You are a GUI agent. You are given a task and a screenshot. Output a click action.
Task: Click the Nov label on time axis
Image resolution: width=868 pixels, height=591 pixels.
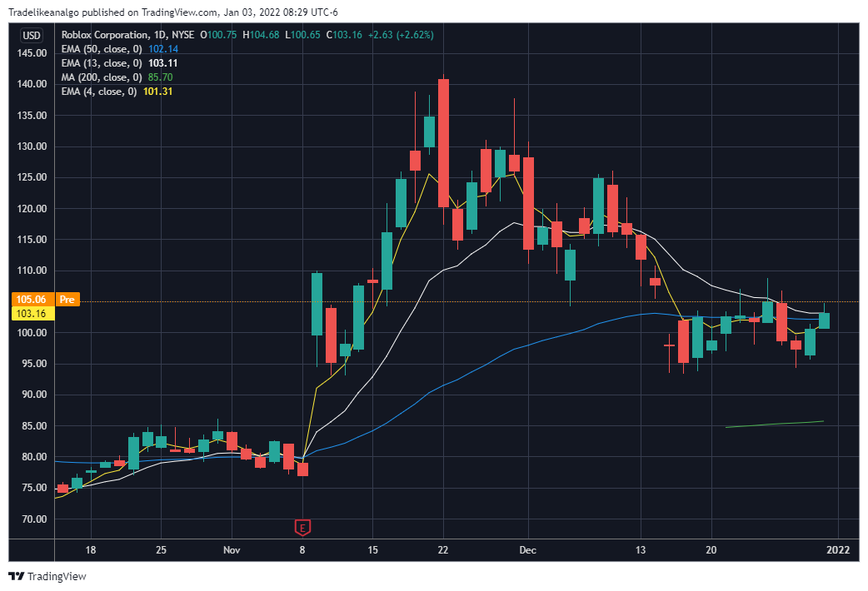pos(232,550)
